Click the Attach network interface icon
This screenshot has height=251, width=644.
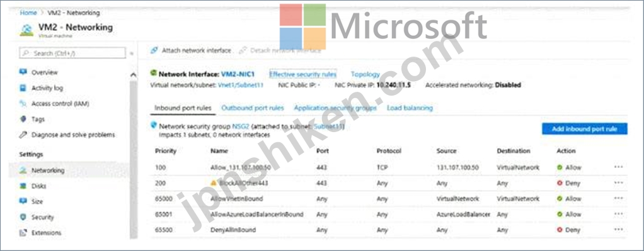pos(154,50)
